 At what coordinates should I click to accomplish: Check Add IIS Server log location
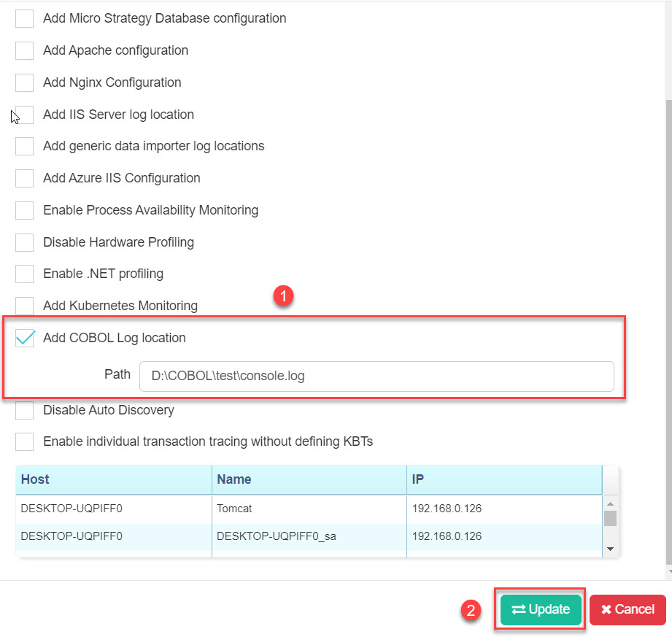tap(24, 115)
